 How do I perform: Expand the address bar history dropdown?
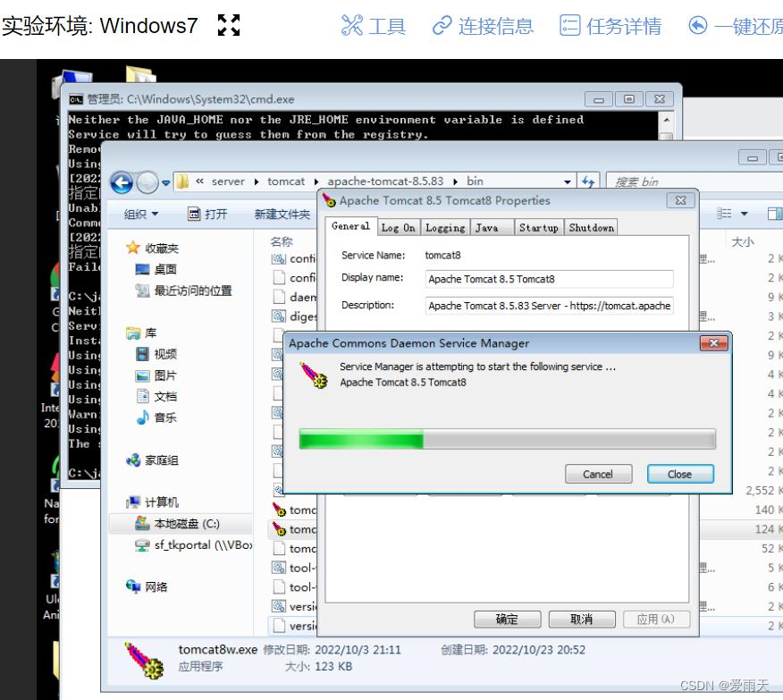568,181
